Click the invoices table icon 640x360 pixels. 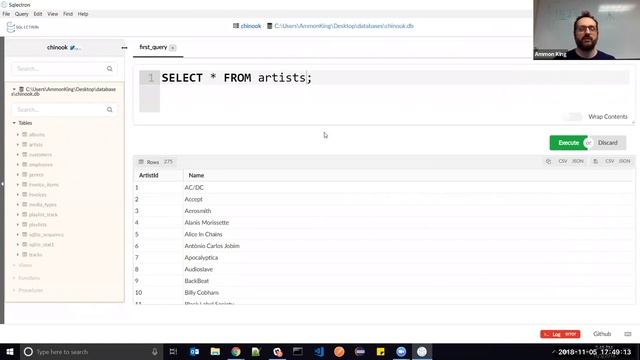coord(24,194)
